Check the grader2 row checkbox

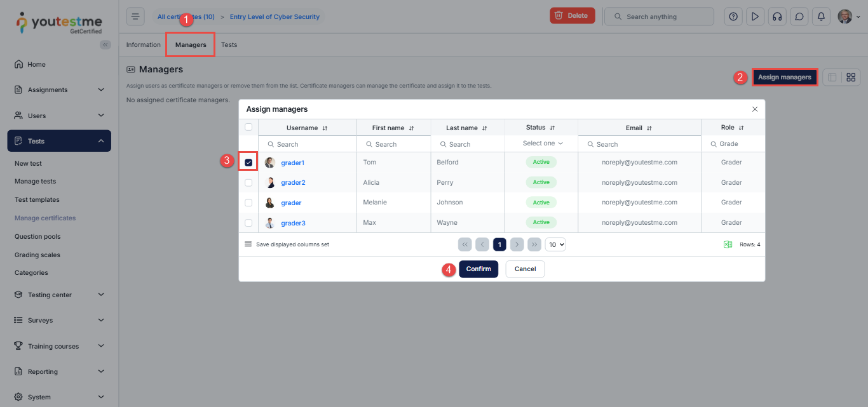(248, 183)
